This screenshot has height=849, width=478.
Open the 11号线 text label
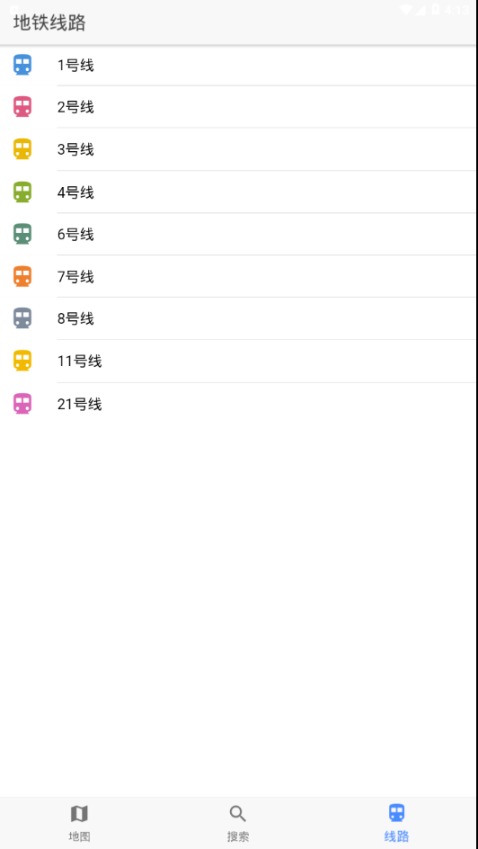(x=80, y=361)
